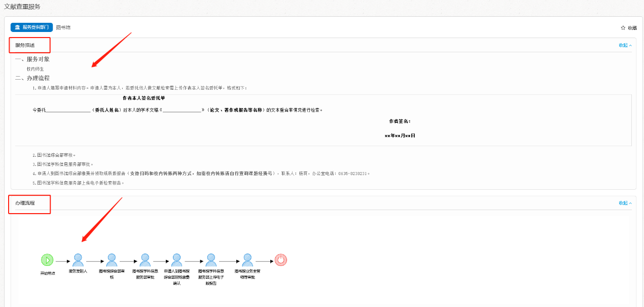Click the red end node power icon
The height and width of the screenshot is (307, 644).
pyautogui.click(x=280, y=260)
